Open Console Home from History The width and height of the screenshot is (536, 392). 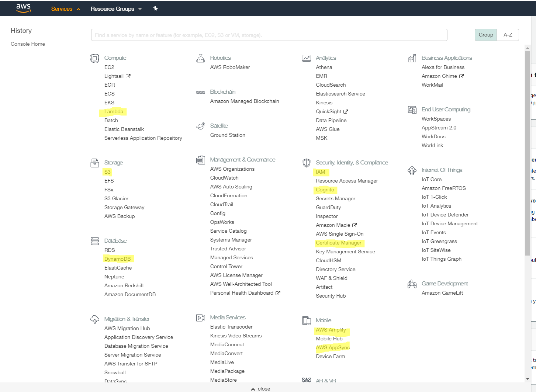(x=28, y=44)
